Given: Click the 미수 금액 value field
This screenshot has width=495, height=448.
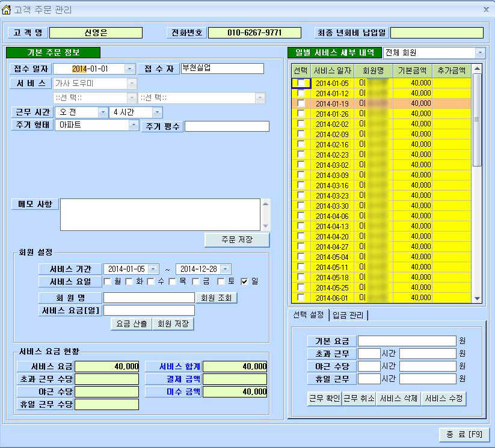Looking at the screenshot, I should pos(235,392).
